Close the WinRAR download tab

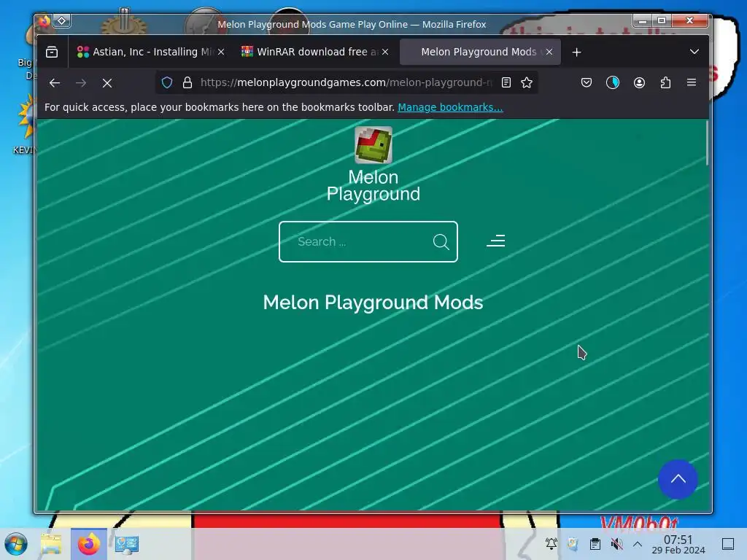click(385, 52)
